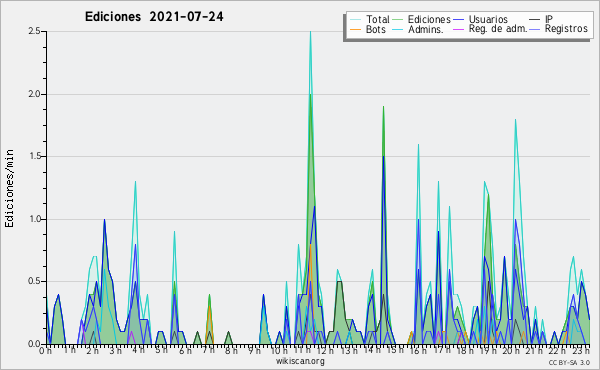Click the IP legend entry
Image resolution: width=600 pixels, height=370 pixels.
coord(541,19)
